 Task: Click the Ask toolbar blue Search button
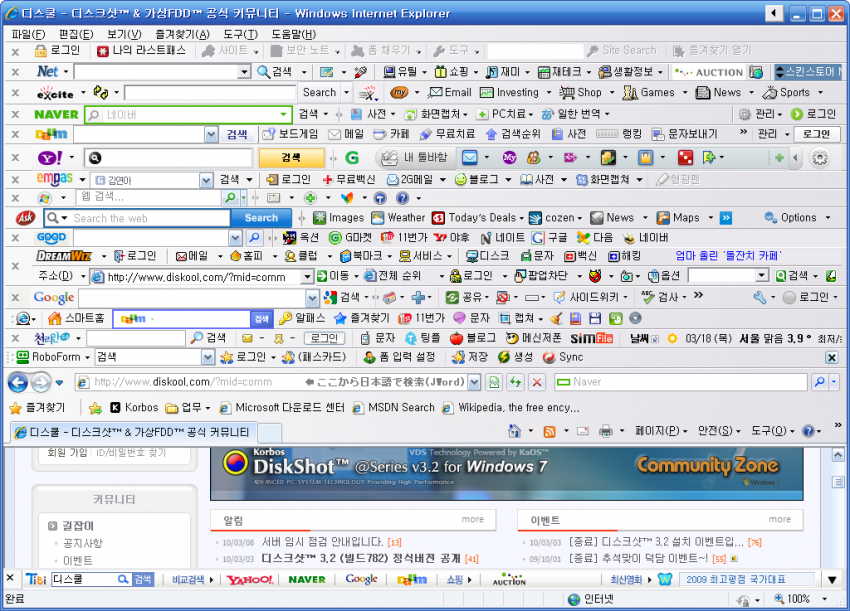pos(261,218)
